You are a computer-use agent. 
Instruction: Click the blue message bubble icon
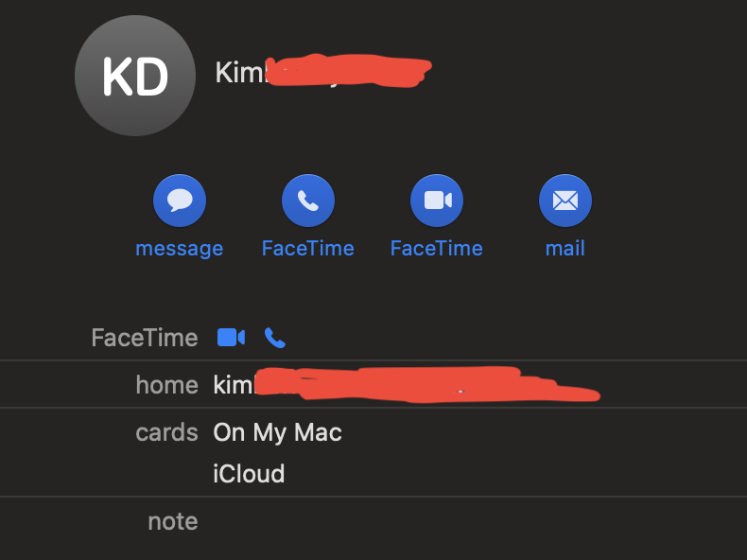180,201
